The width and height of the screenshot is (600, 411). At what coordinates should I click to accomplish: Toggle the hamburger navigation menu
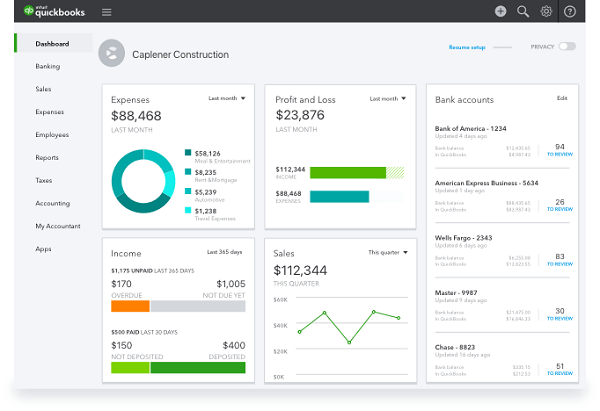(106, 12)
